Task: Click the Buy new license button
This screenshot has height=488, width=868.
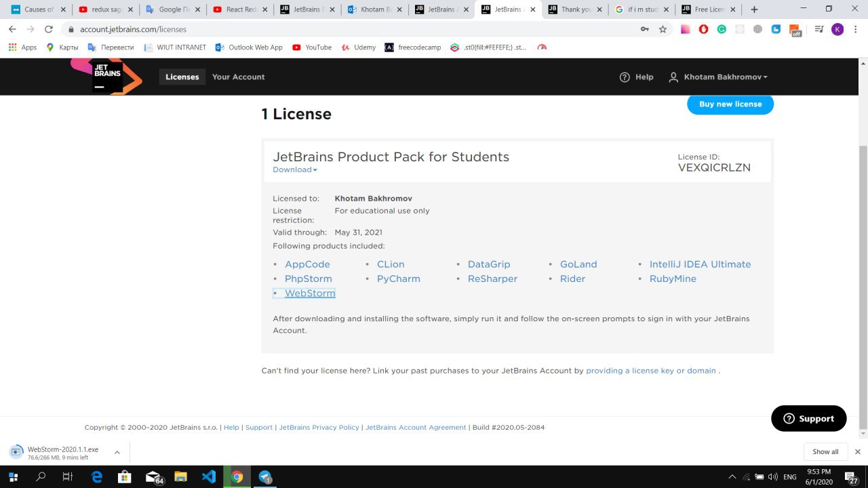Action: 730,104
